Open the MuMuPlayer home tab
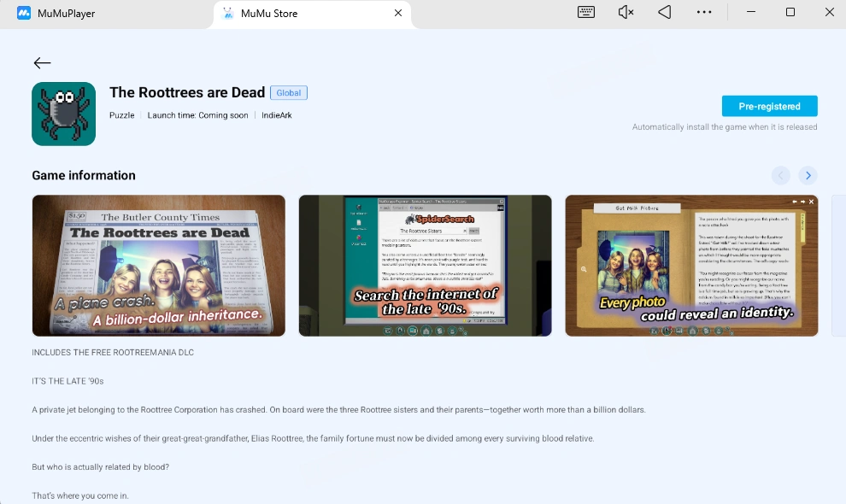 tap(56, 14)
